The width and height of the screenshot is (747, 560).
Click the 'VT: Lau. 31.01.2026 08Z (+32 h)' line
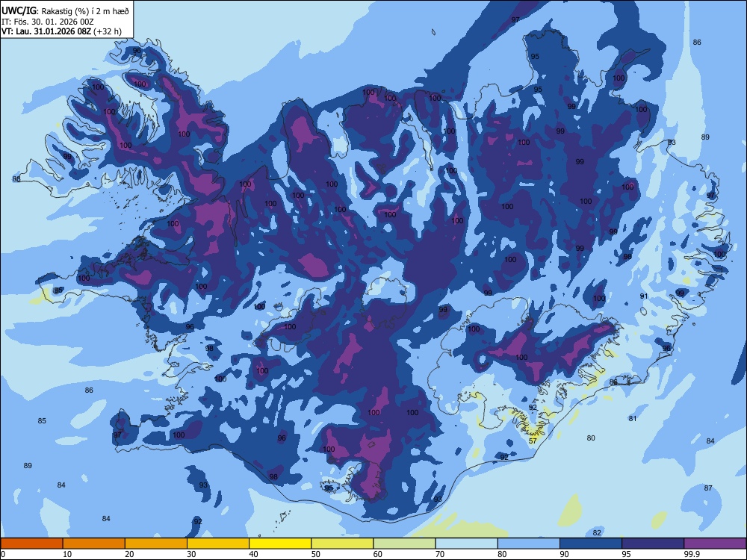pos(61,31)
